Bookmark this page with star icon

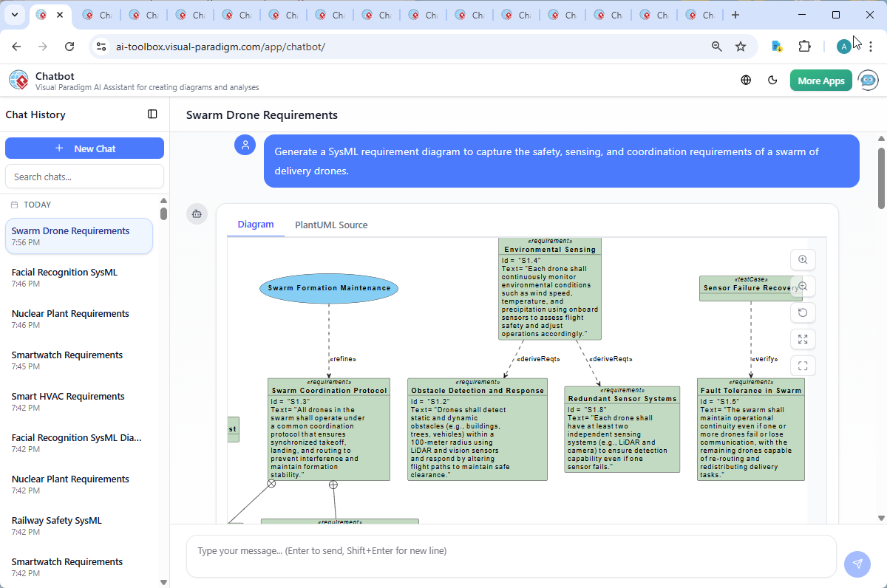pyautogui.click(x=741, y=47)
